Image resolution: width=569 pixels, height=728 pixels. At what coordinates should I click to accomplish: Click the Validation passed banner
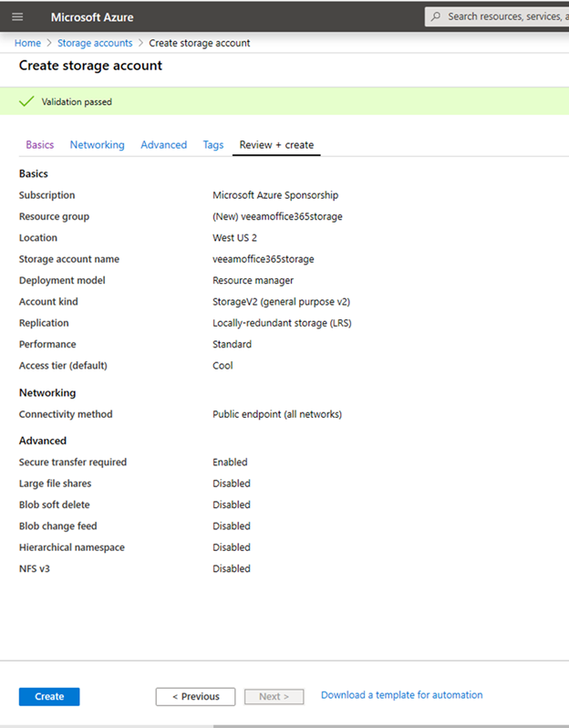284,101
